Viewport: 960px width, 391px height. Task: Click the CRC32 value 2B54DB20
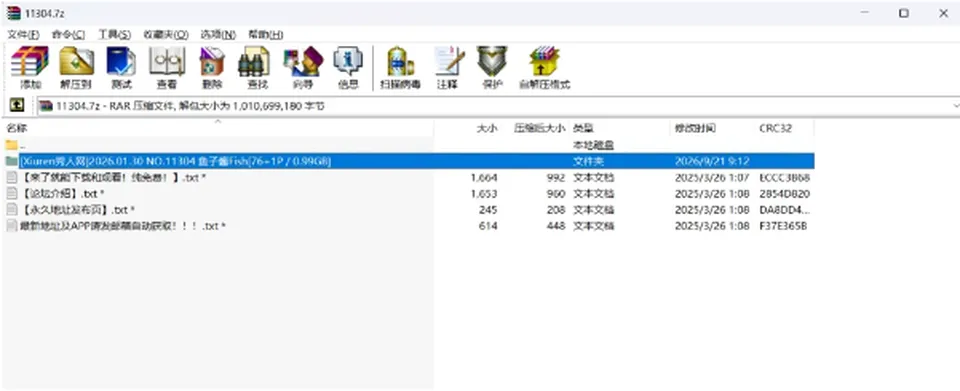(x=784, y=193)
